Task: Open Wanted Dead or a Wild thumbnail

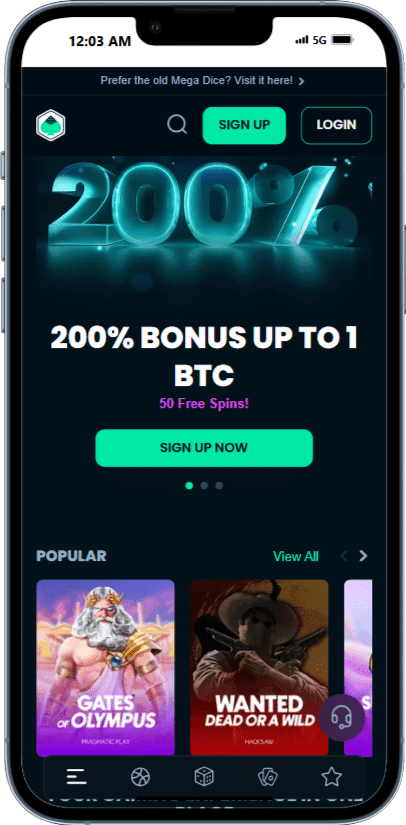Action: point(259,667)
